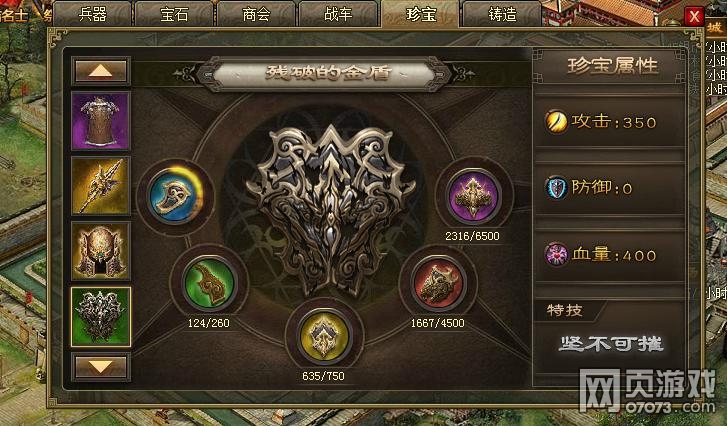
Task: Select the green broken shield thumbnail
Action: click(101, 317)
